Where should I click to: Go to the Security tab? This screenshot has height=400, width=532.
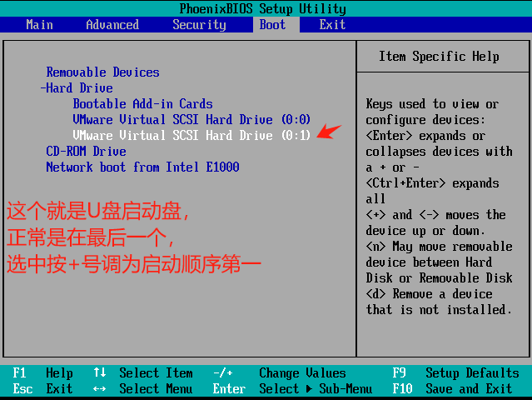[x=199, y=25]
